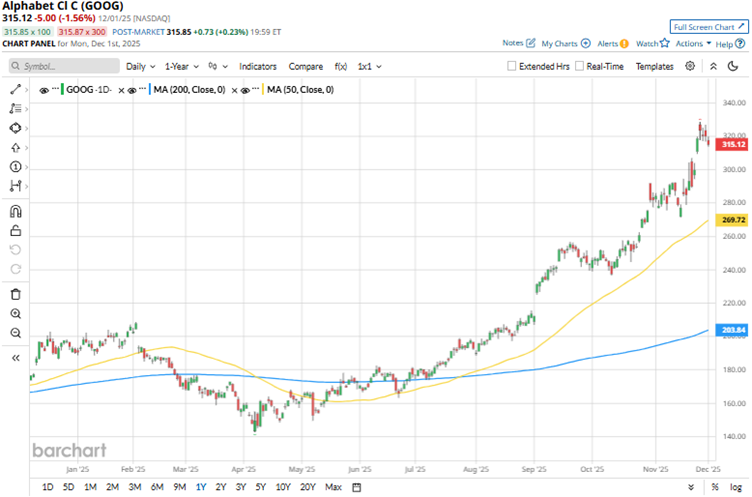Screen dimensions: 752x497
Task: Open the Actions dropdown menu
Action: coord(693,44)
